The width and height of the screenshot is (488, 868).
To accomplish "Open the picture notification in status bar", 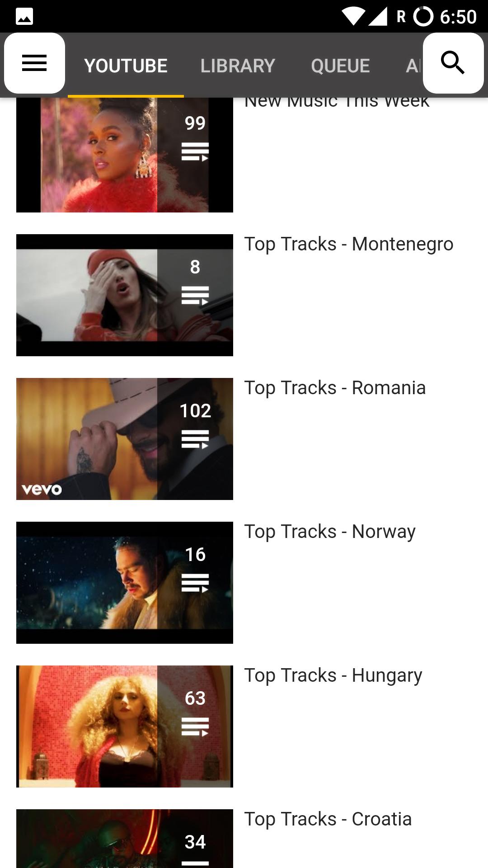I will (24, 17).
